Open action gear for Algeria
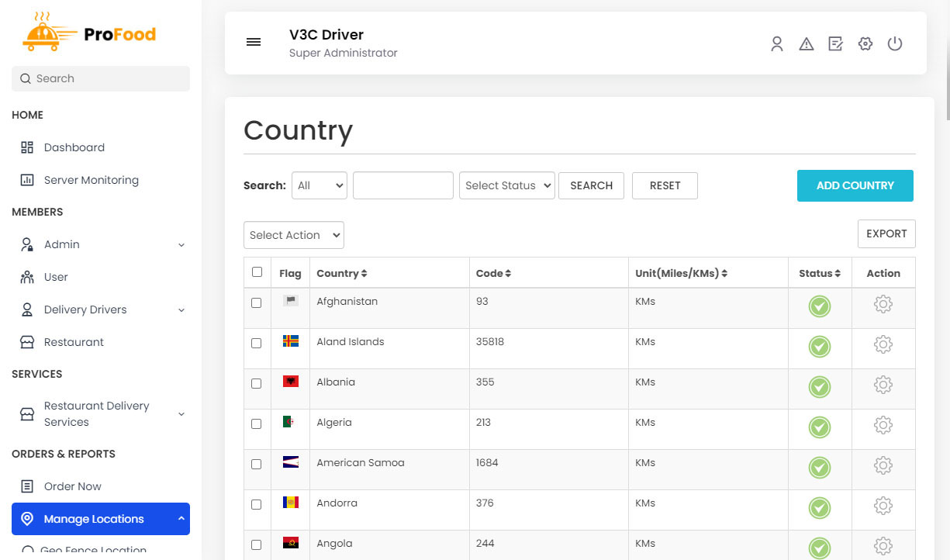 point(883,425)
